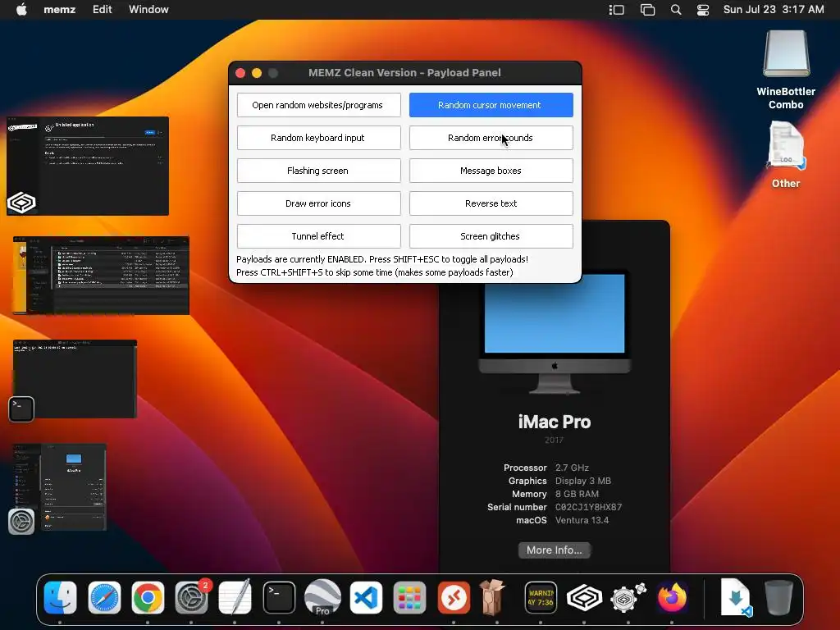Toggle Open random websites/programs payload
The height and width of the screenshot is (630, 840).
[319, 105]
